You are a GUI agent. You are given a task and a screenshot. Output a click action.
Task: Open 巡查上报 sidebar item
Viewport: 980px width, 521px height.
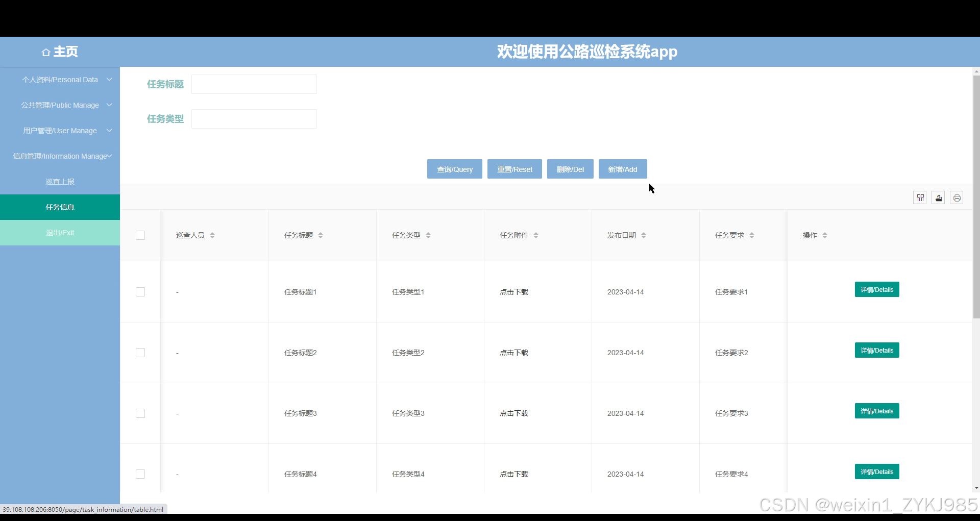60,182
